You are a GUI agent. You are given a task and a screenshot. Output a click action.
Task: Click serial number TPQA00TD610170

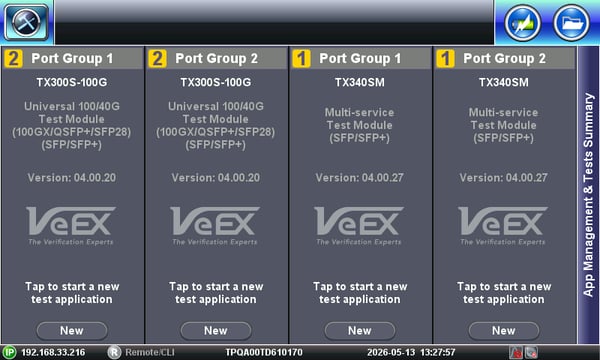(264, 352)
